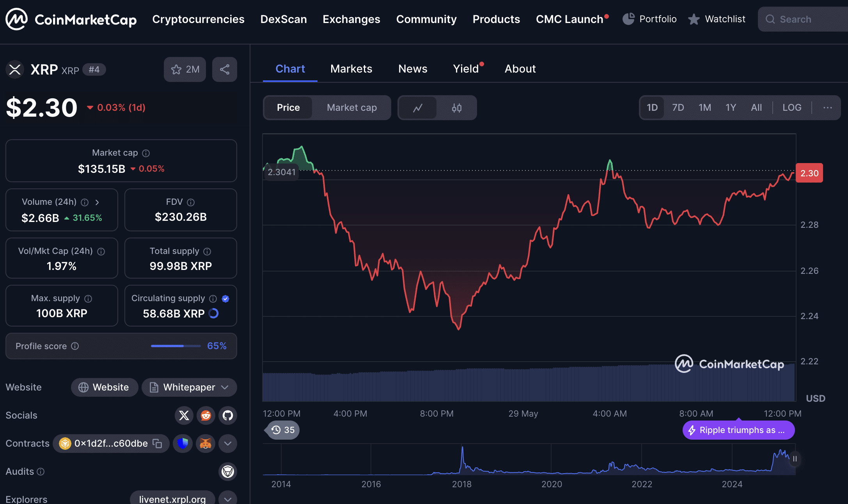Click the 2.30 current price tag

(x=809, y=173)
